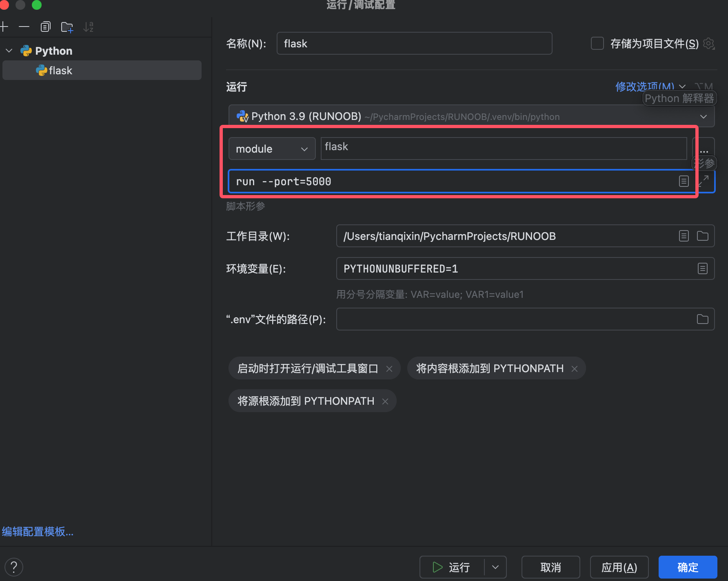Screen dimensions: 728x581
Task: Collapse the Python tree node
Action: [x=9, y=51]
